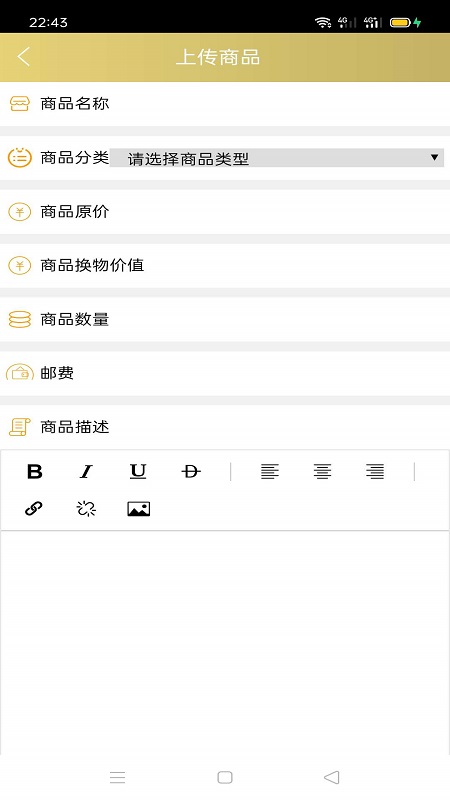Remove link with the unlink icon

click(x=86, y=509)
